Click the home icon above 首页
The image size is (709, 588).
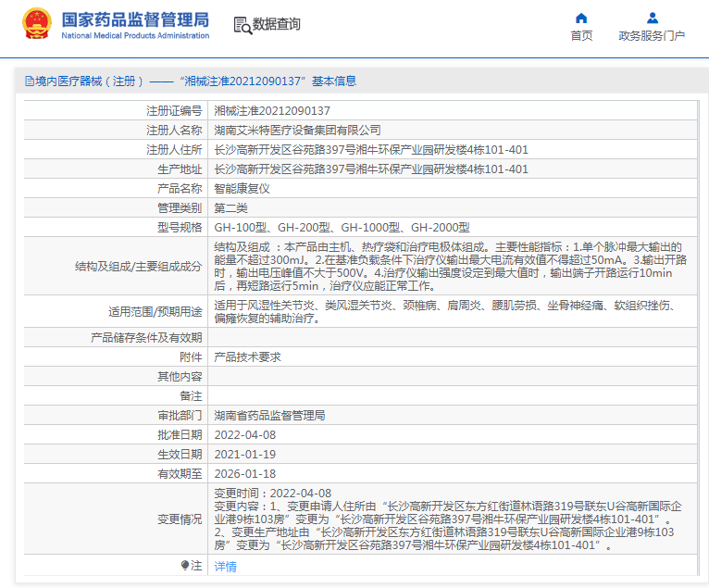[581, 19]
